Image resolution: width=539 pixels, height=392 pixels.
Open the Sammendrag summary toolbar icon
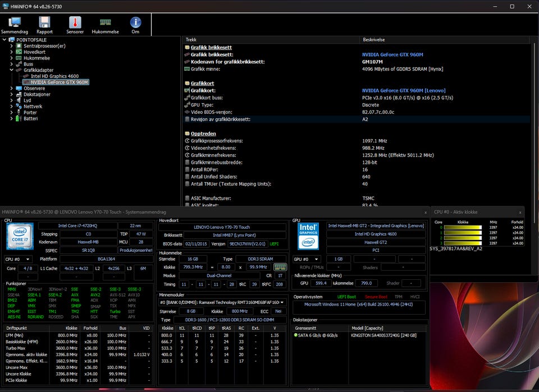(15, 22)
